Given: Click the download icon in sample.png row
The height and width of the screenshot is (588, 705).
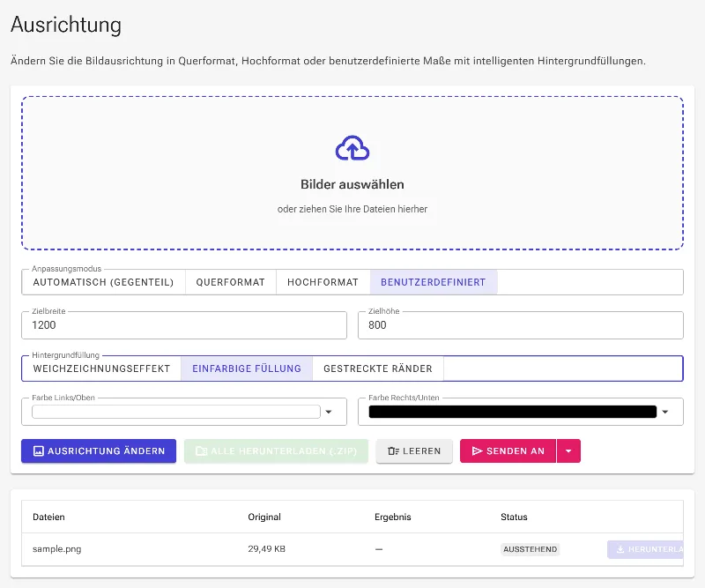Looking at the screenshot, I should coord(620,549).
